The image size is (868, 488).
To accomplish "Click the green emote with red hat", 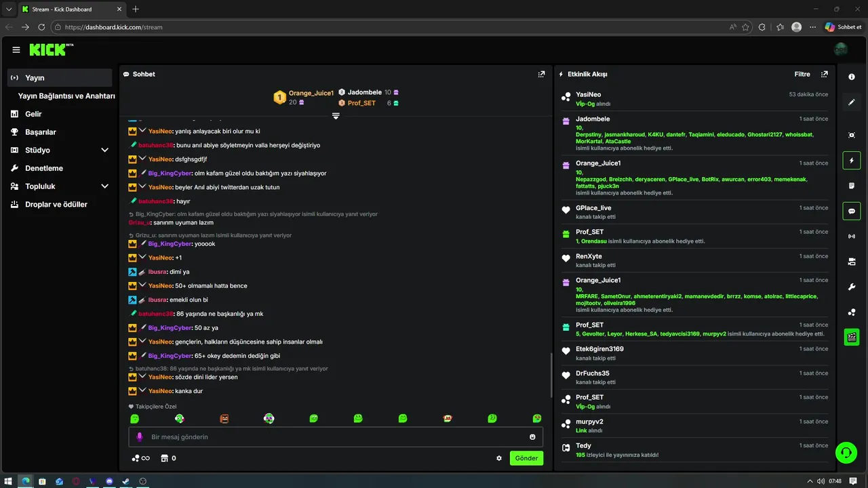I will 448,419.
